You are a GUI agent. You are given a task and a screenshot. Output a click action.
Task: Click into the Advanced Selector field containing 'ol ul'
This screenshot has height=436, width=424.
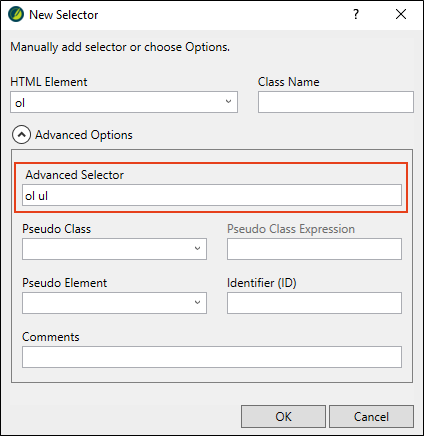tap(212, 195)
